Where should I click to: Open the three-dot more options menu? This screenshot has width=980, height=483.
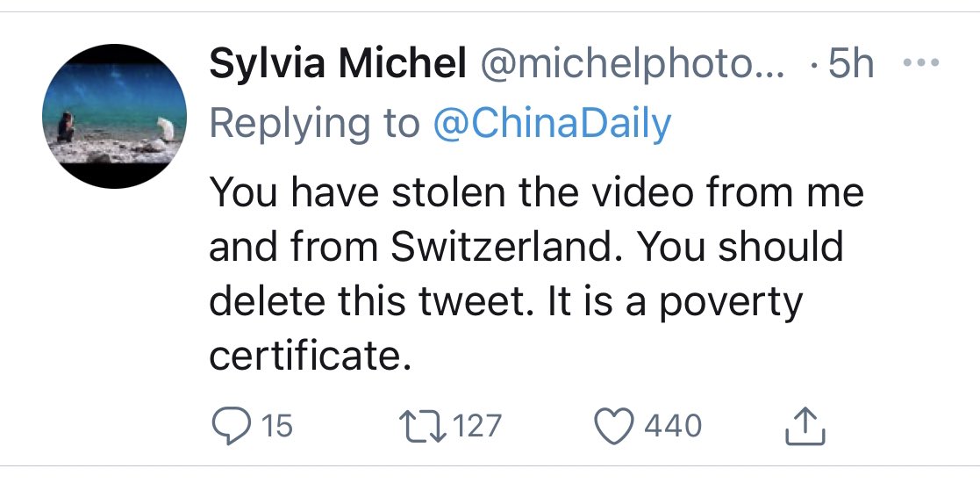point(921,62)
